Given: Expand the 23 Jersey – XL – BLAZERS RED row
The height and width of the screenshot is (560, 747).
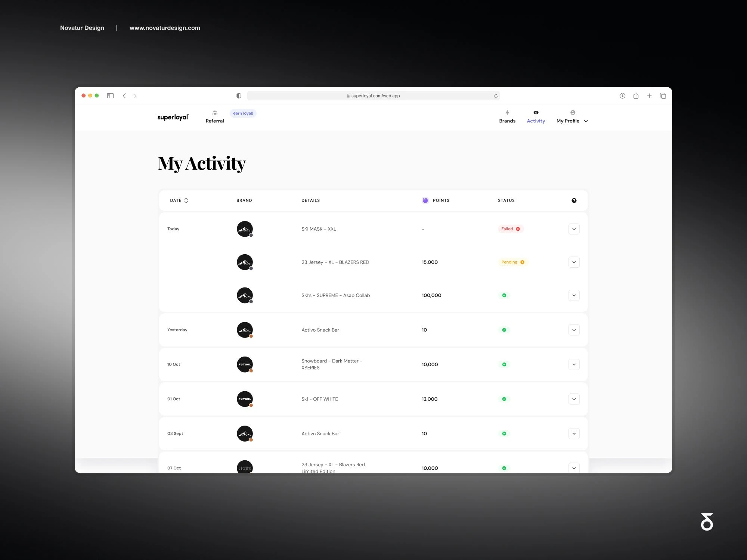Looking at the screenshot, I should click(x=574, y=262).
